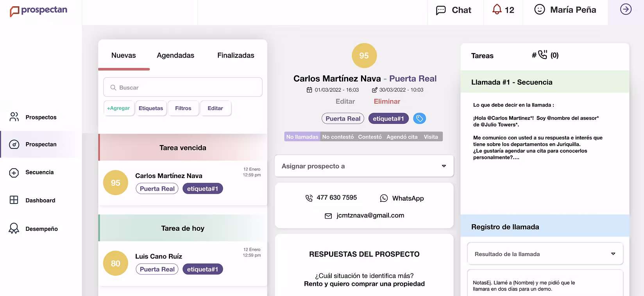
Task: Click the WhatsApp icon
Action: click(384, 198)
